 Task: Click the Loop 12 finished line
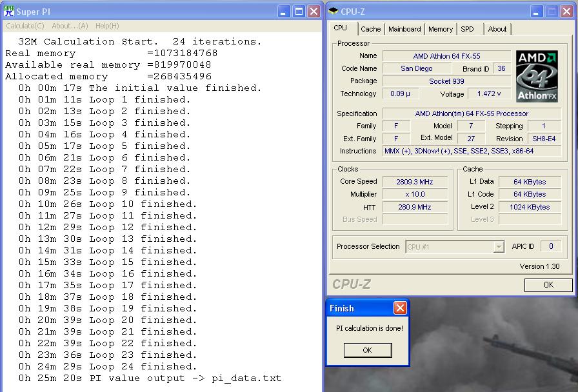[x=108, y=228]
